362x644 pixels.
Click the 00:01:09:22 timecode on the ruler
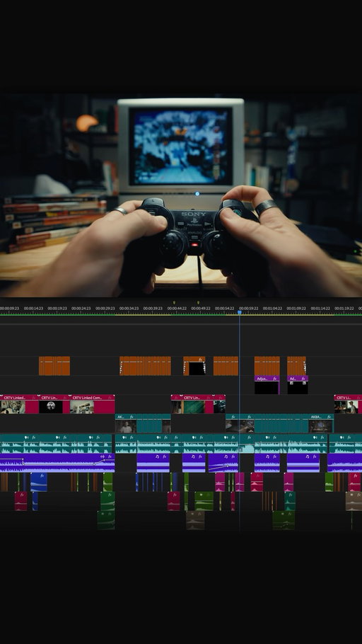(x=296, y=308)
